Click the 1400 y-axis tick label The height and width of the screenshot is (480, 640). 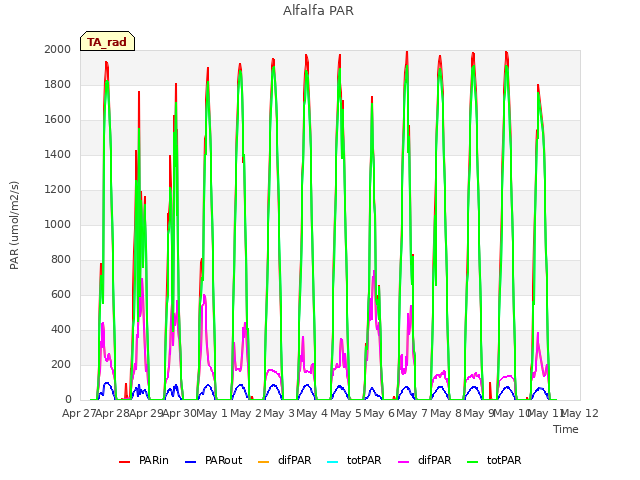[x=58, y=154]
